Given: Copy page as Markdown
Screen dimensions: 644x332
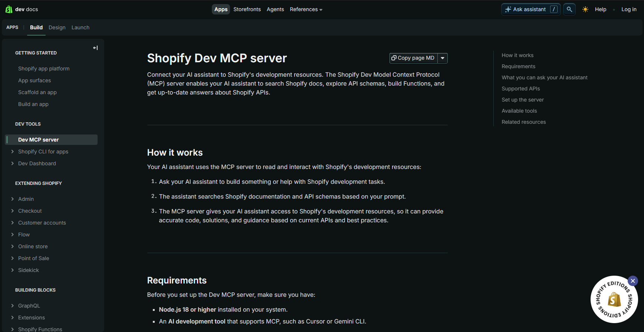Looking at the screenshot, I should click(x=413, y=58).
